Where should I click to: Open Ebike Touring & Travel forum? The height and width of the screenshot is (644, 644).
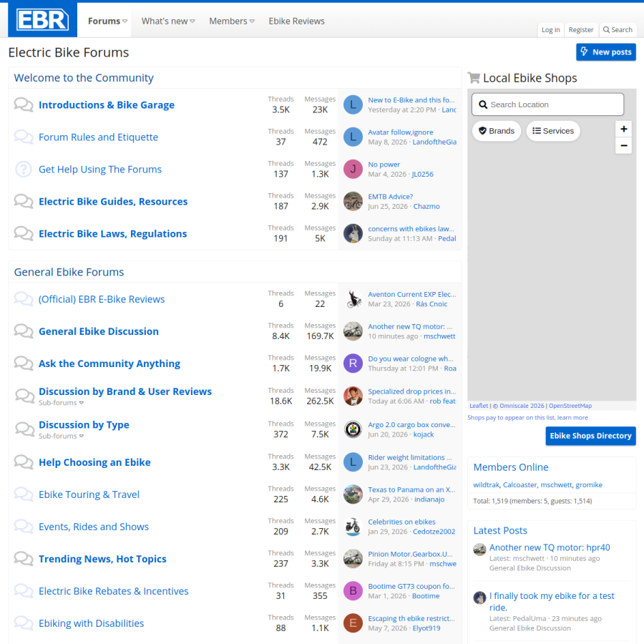coord(89,494)
